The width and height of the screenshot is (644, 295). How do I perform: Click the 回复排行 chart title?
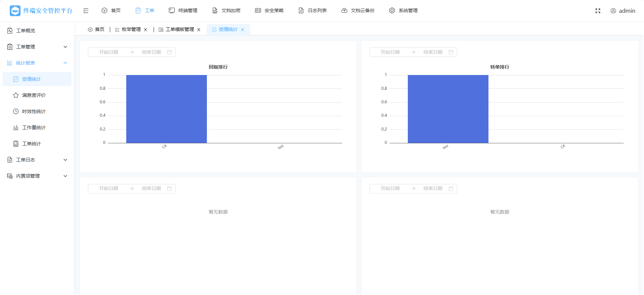click(x=218, y=67)
